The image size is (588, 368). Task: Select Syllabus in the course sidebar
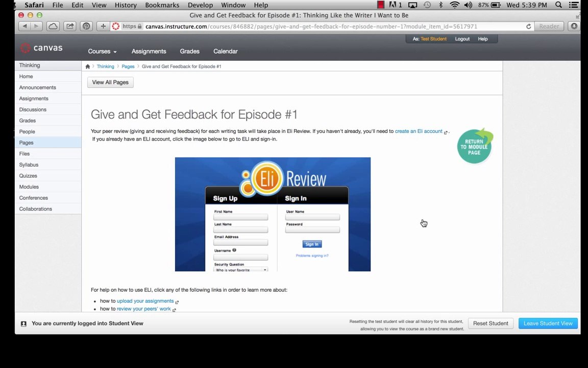coord(48,165)
